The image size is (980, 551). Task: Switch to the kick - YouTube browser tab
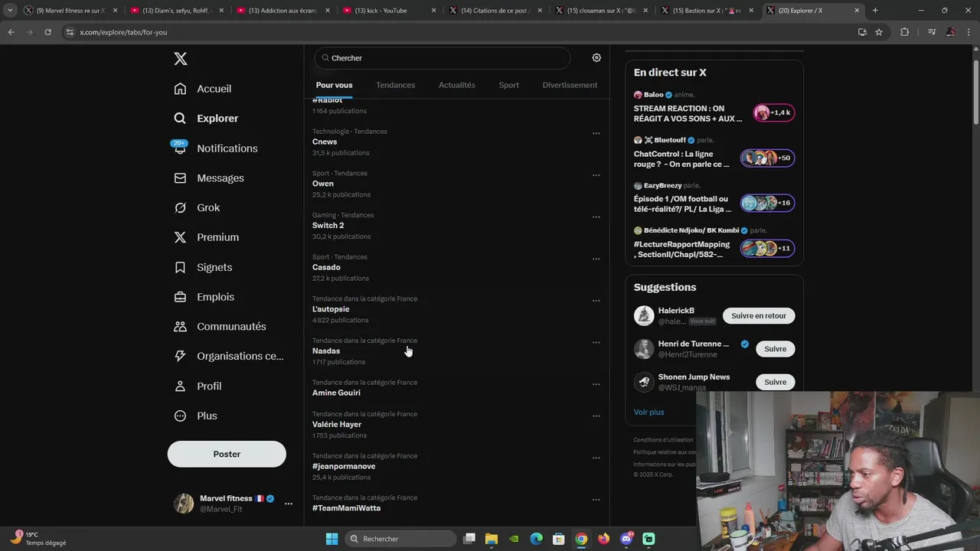tap(388, 11)
